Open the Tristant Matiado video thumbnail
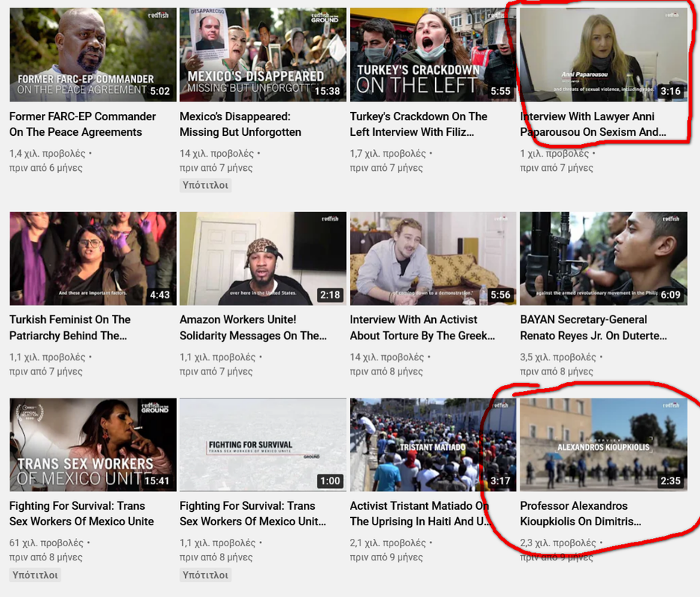The height and width of the screenshot is (597, 700). 433,445
